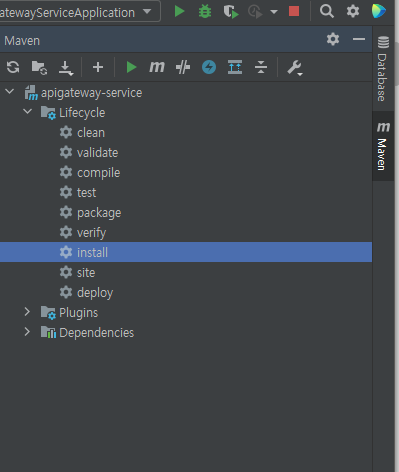Image resolution: width=399 pixels, height=472 pixels.
Task: Collapse apigateway-service project node
Action: tap(10, 91)
